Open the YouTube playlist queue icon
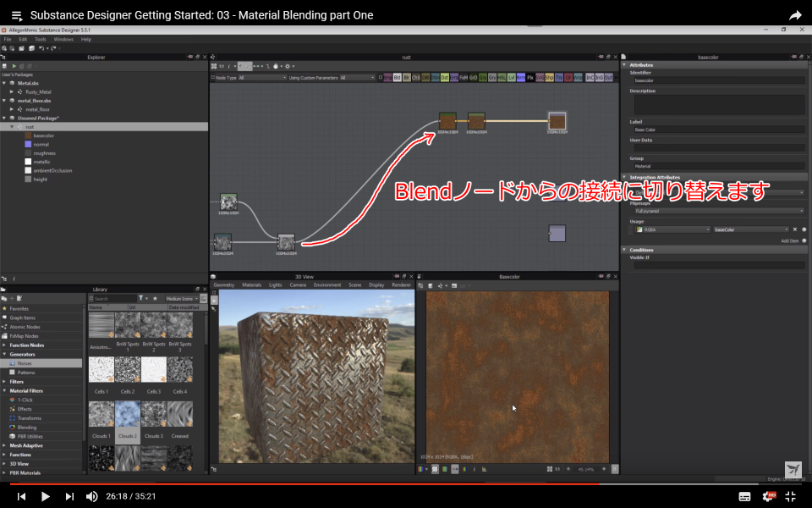The height and width of the screenshot is (508, 812). 17,15
